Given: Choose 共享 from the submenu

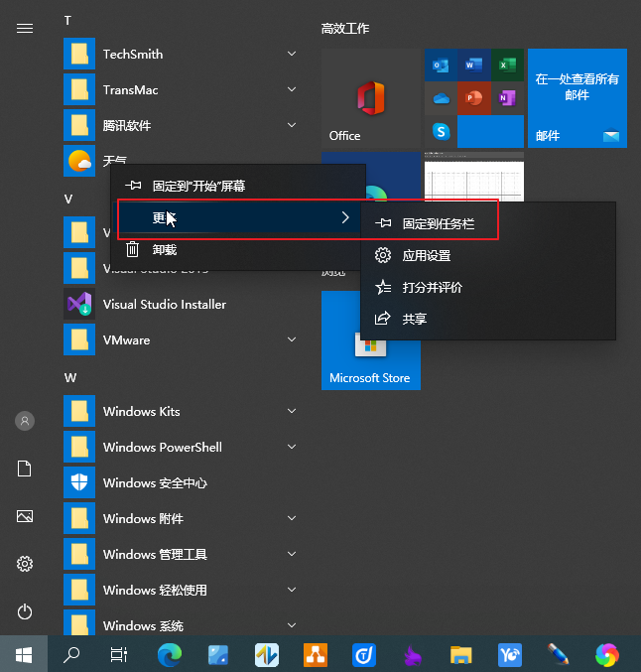Looking at the screenshot, I should (x=488, y=319).
